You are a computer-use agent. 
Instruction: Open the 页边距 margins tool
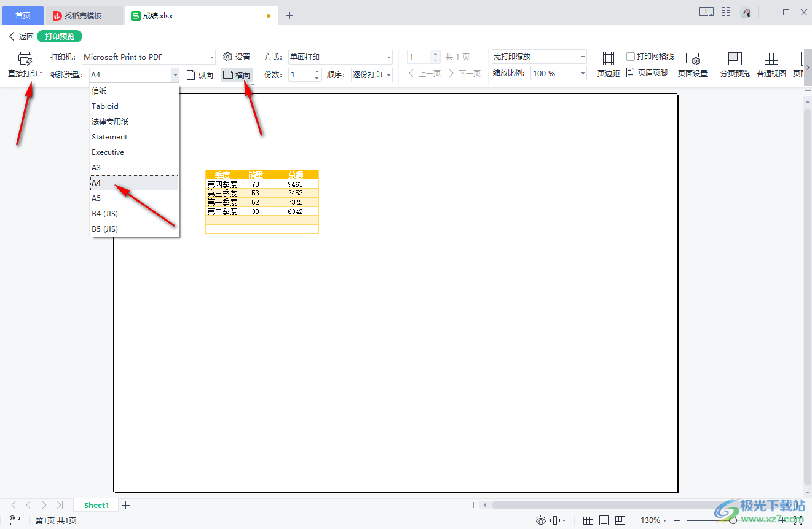coord(609,65)
